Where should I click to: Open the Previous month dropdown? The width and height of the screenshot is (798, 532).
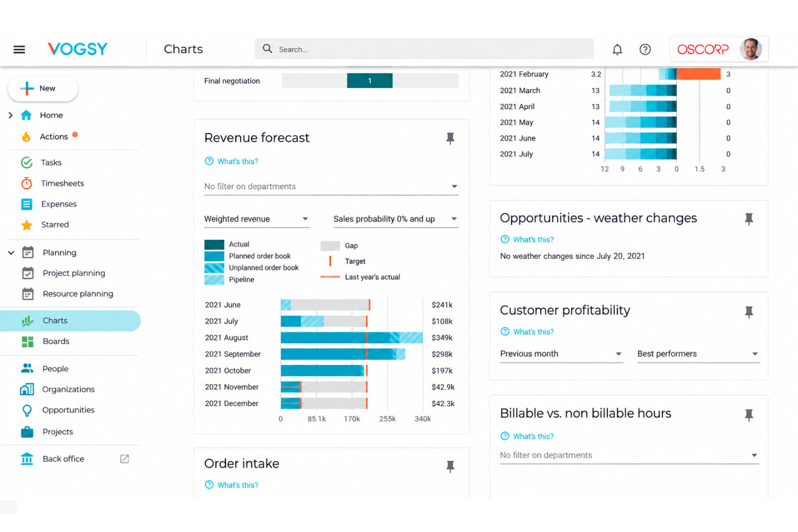click(x=561, y=354)
